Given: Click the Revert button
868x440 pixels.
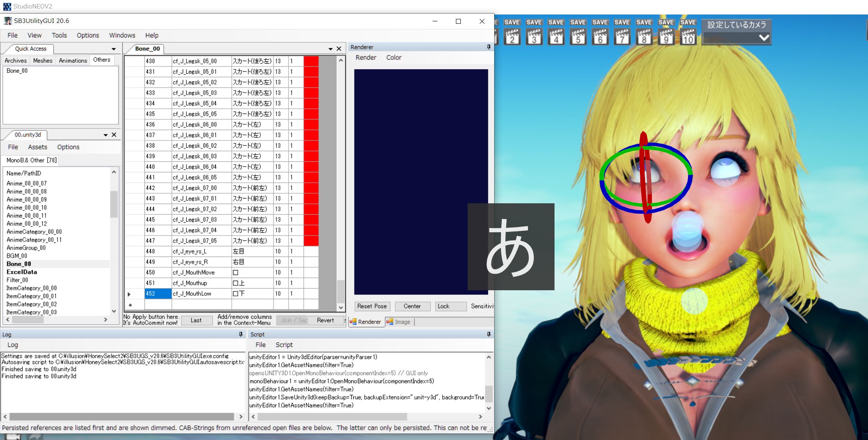Looking at the screenshot, I should (325, 320).
